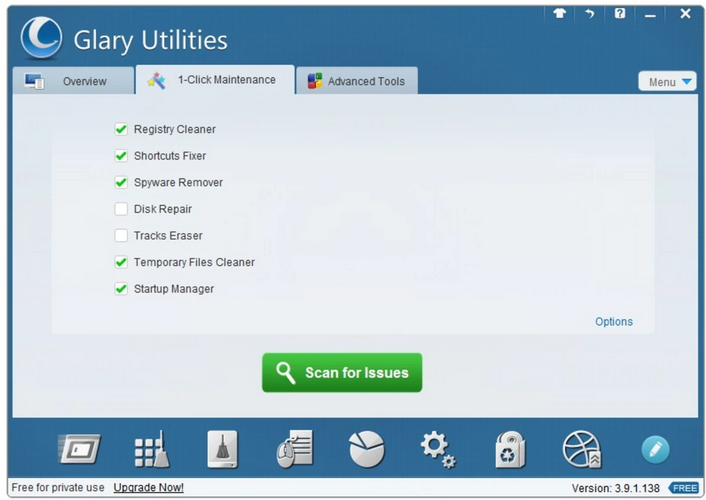
Task: Open the context menu manager mouse icon
Action: pyautogui.click(x=294, y=449)
